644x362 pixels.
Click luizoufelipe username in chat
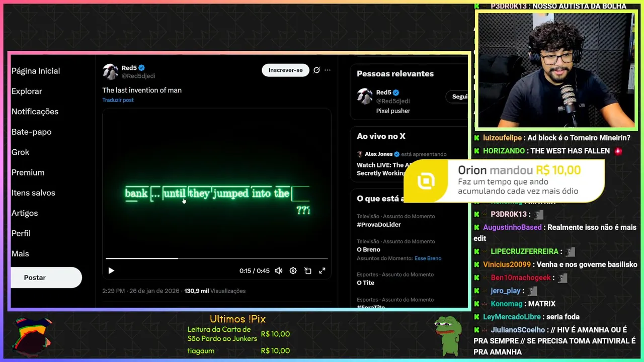[502, 138]
